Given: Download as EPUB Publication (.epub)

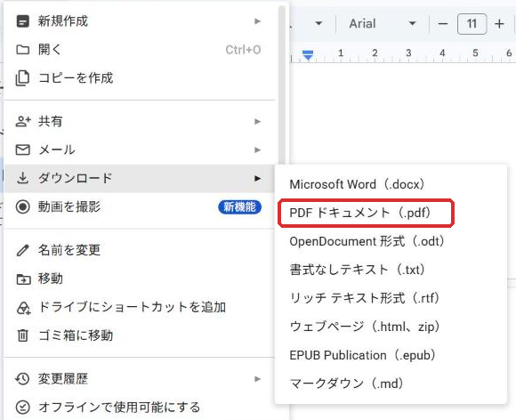Looking at the screenshot, I should [391, 355].
